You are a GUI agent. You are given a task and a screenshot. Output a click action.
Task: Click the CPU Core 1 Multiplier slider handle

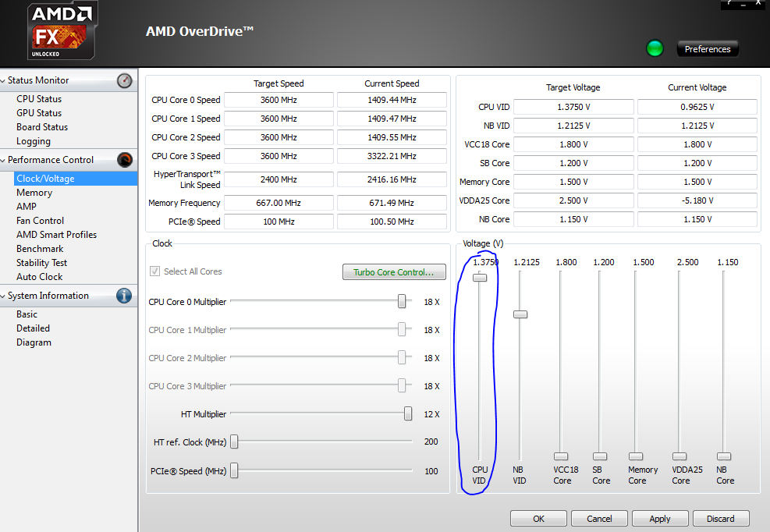pos(402,329)
